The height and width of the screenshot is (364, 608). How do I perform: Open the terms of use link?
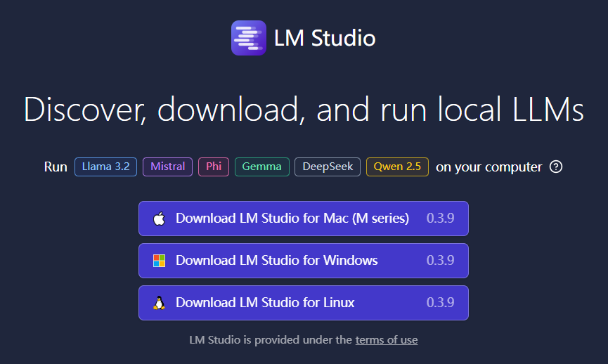[387, 340]
